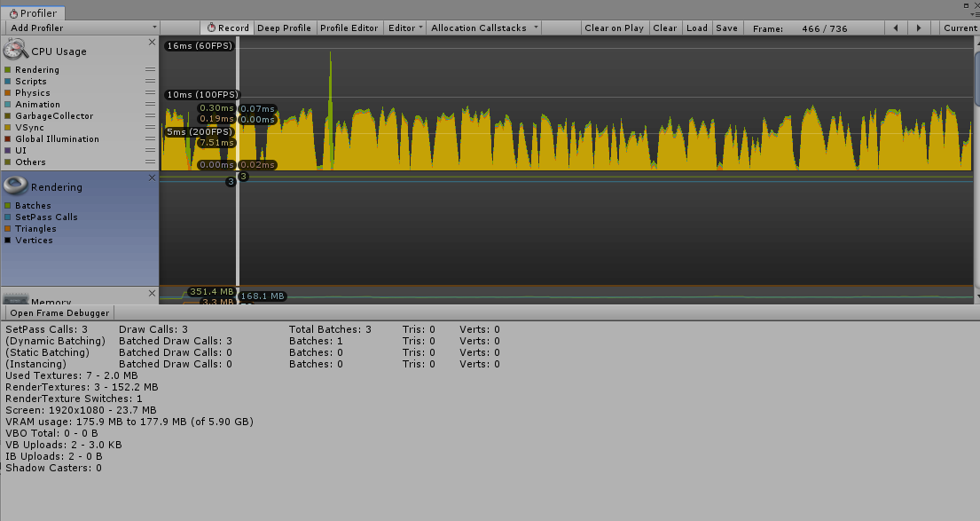The image size is (980, 521).
Task: Step to the next frame arrow
Action: pos(919,28)
